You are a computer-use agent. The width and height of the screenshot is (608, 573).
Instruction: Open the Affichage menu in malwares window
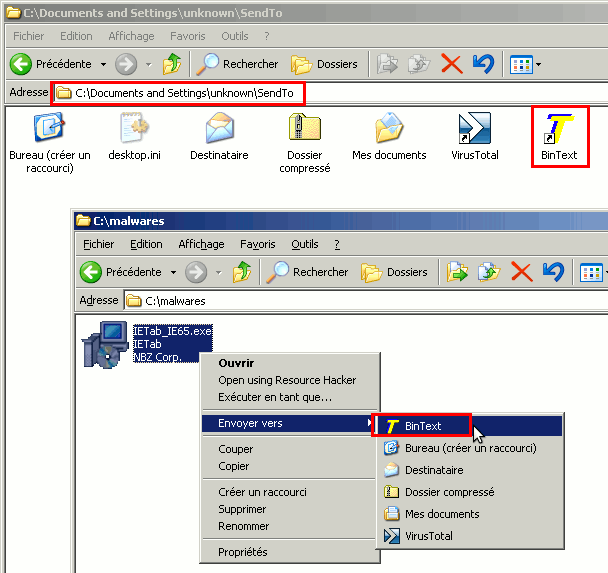coord(201,244)
